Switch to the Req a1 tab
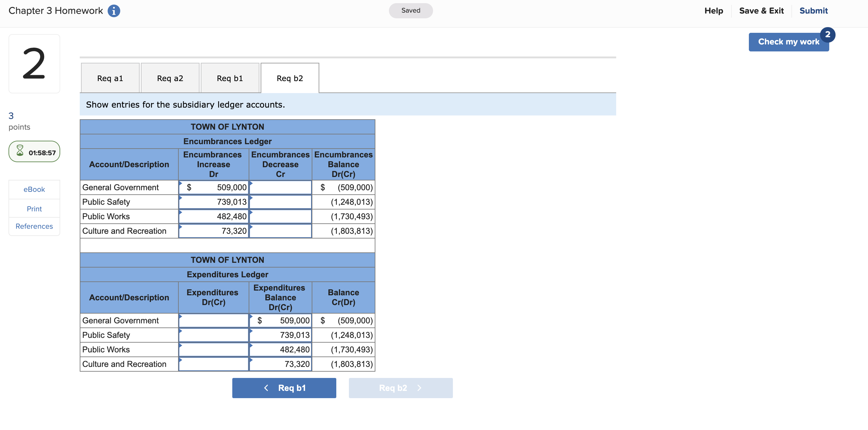The height and width of the screenshot is (430, 868). click(x=110, y=78)
